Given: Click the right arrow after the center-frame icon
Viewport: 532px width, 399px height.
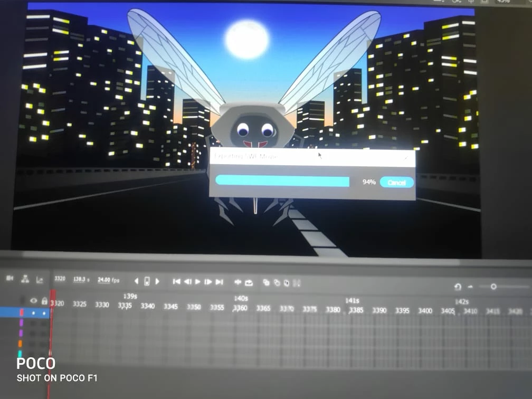Looking at the screenshot, I should click(157, 281).
